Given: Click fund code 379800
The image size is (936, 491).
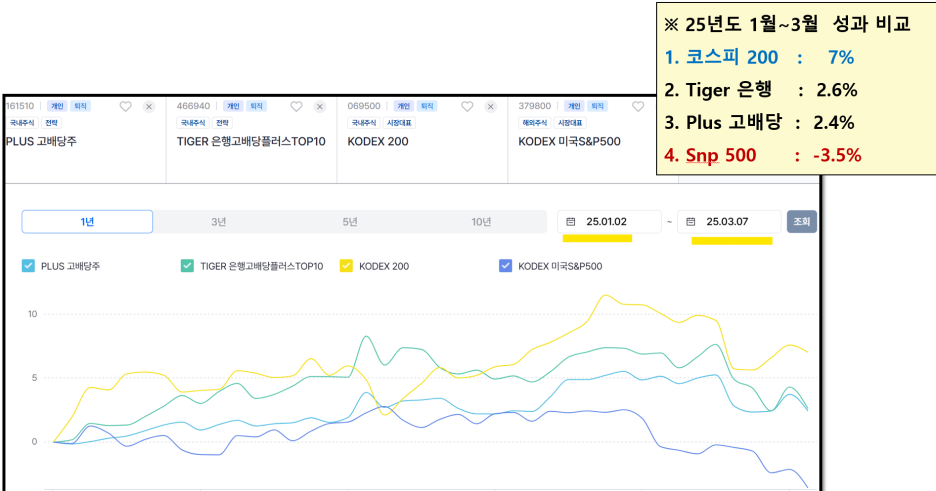Looking at the screenshot, I should point(535,106).
